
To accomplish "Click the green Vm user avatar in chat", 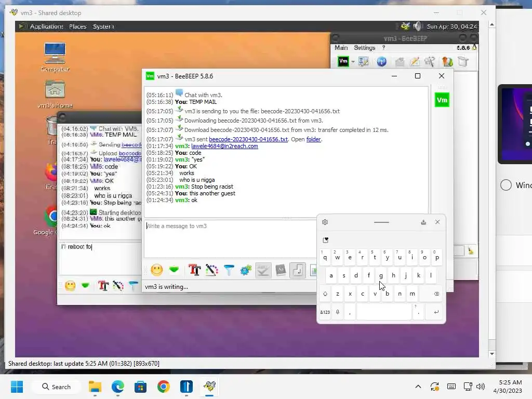I will [442, 100].
